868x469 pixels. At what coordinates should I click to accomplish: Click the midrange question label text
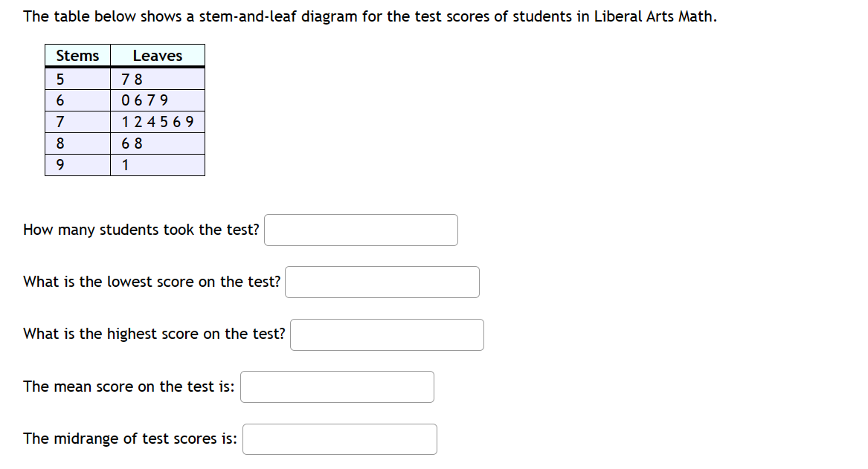click(129, 439)
